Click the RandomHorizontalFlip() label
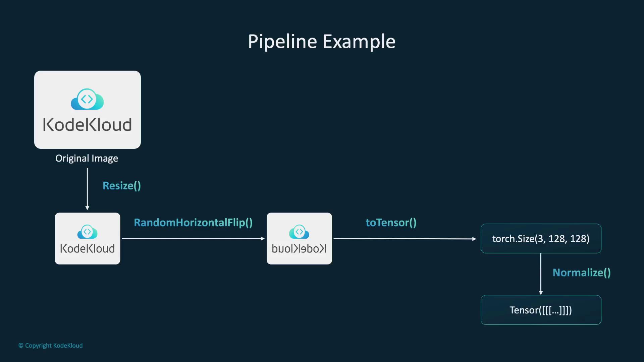This screenshot has height=362, width=644. tap(193, 223)
